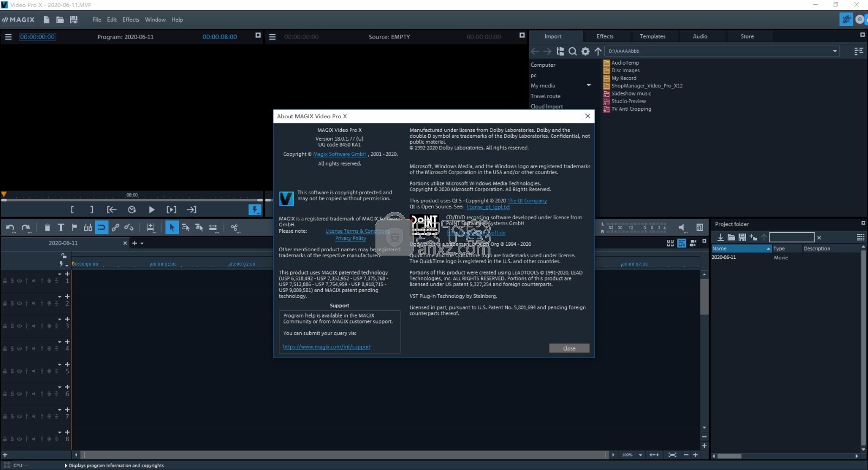Image resolution: width=868 pixels, height=470 pixels.
Task: Go up one folder level in media pool
Action: (x=598, y=51)
